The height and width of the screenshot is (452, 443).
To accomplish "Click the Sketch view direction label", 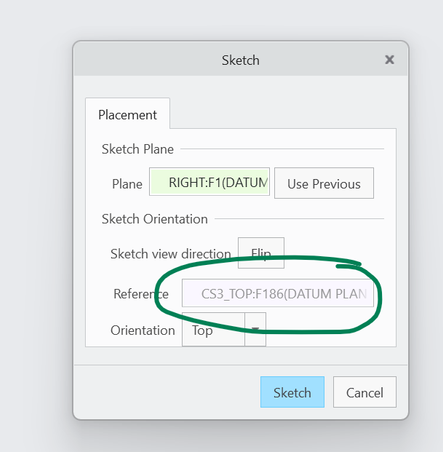I will 171,254.
